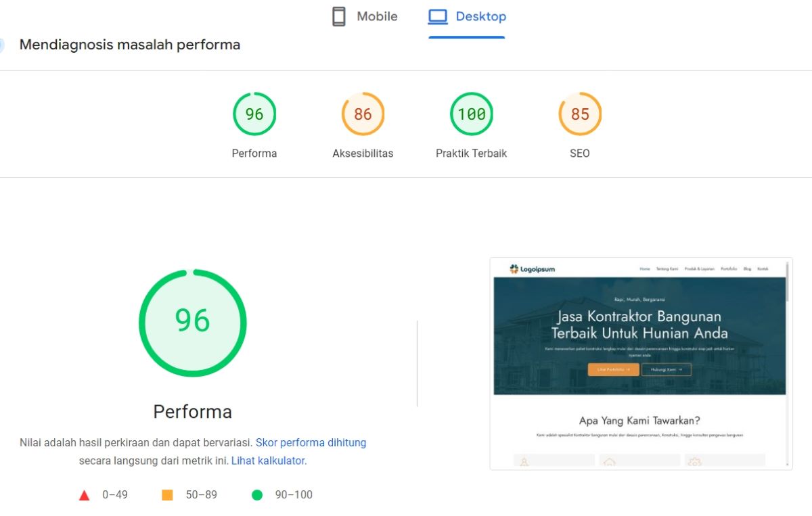Select the Aksesibilitas 86 score gauge

tap(363, 114)
